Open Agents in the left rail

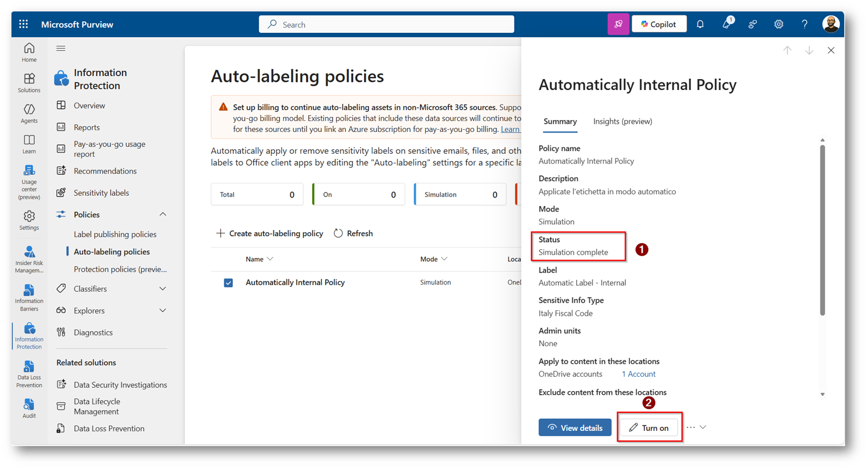coord(29,113)
